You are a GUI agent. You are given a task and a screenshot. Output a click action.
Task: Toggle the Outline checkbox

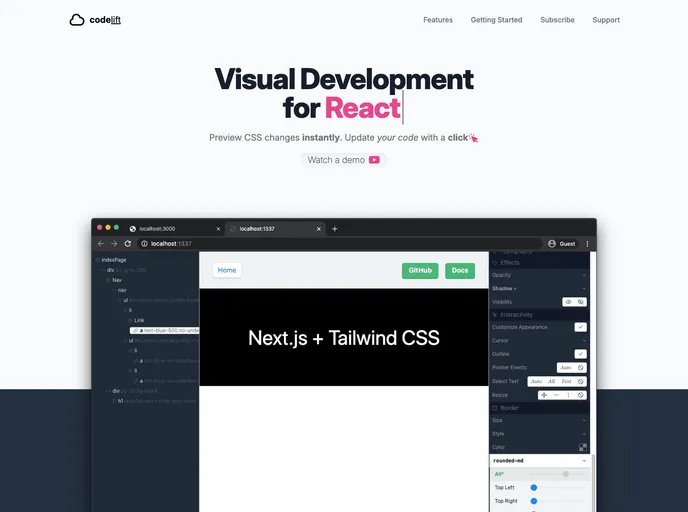click(580, 354)
